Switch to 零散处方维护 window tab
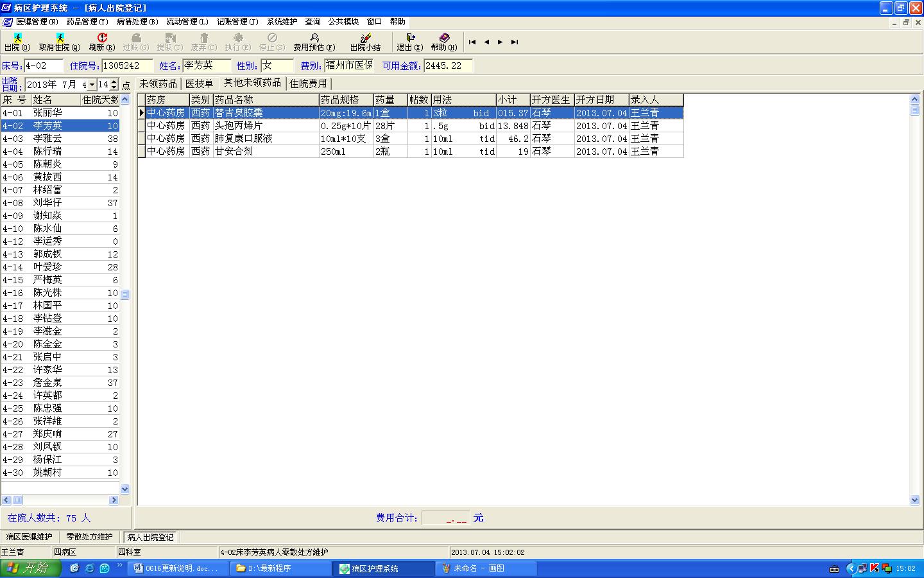Viewport: 924px width, 578px height. [89, 537]
